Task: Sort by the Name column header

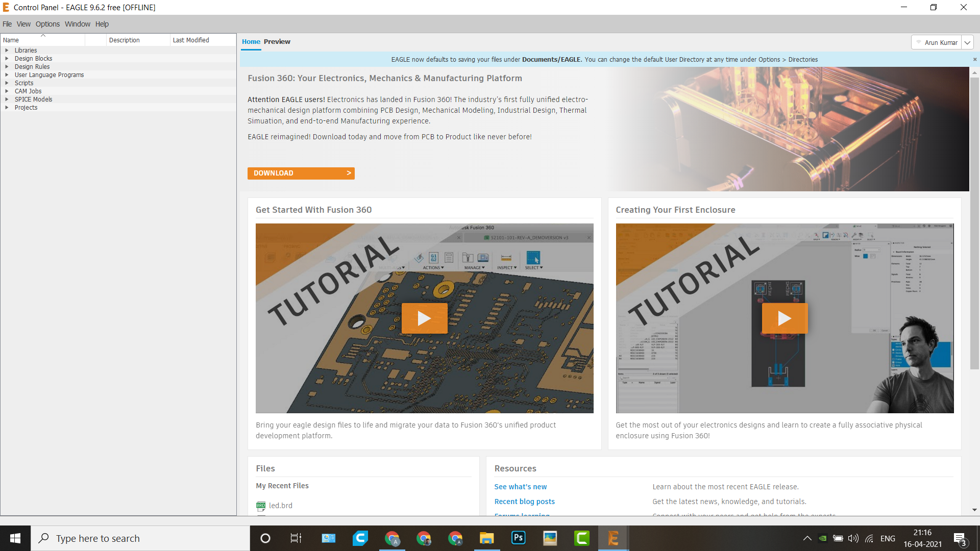Action: [43, 40]
